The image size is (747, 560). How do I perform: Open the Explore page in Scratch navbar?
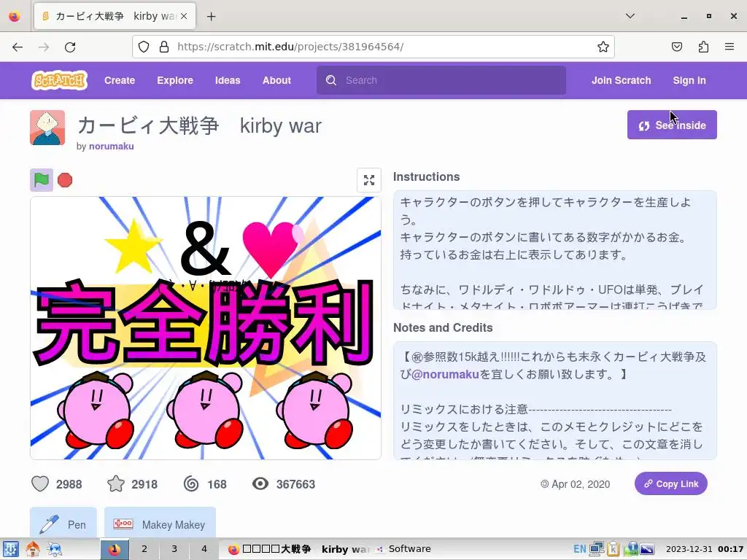pos(175,80)
